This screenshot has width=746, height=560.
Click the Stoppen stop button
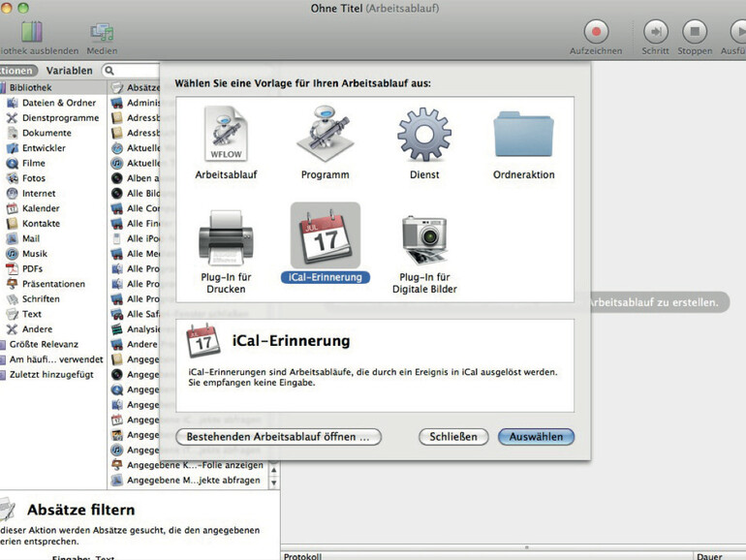pyautogui.click(x=695, y=32)
